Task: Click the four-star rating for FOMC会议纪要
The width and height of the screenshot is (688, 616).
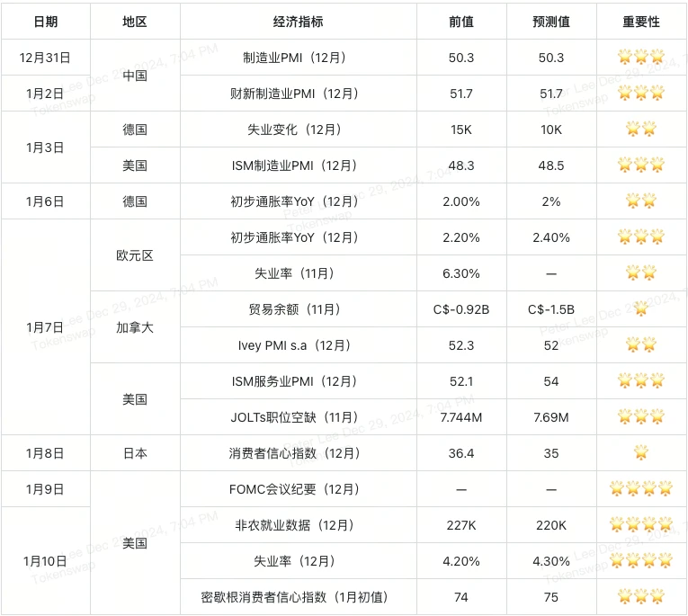Action: click(x=640, y=489)
